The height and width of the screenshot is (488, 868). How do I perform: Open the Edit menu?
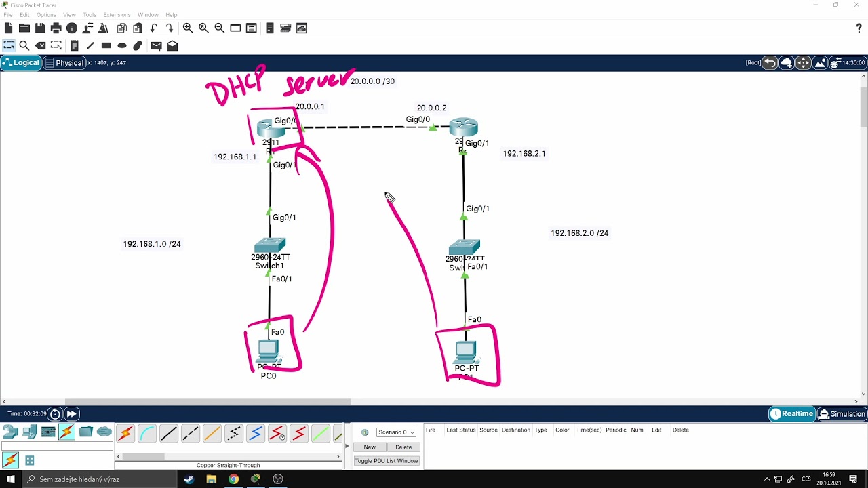24,14
